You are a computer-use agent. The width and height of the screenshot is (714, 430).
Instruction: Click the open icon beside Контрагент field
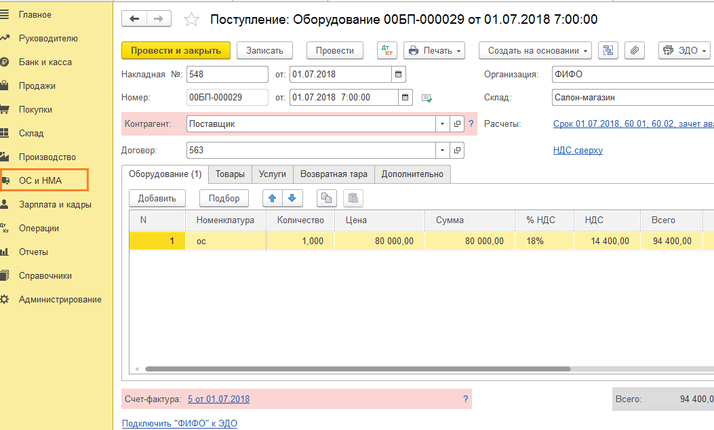coord(457,124)
